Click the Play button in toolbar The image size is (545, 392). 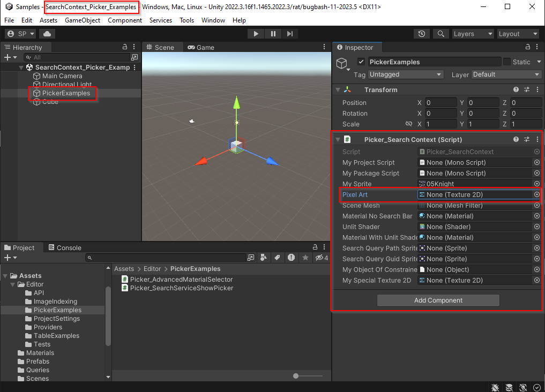256,34
